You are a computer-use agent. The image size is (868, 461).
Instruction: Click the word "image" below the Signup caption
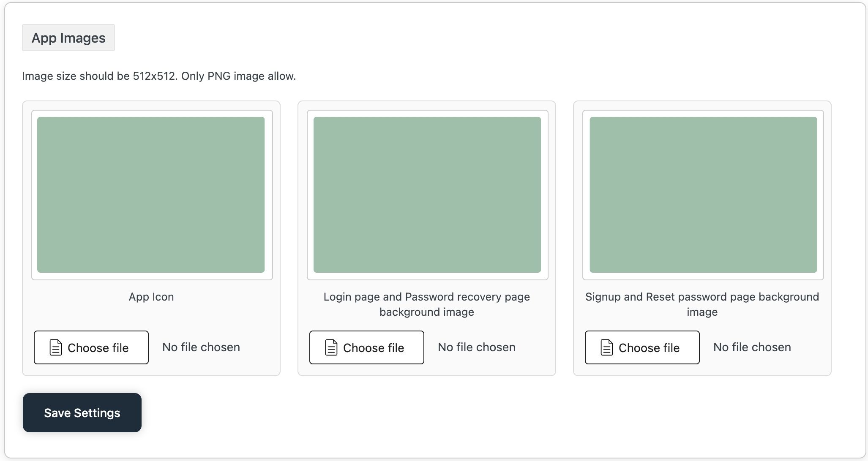[x=702, y=312]
